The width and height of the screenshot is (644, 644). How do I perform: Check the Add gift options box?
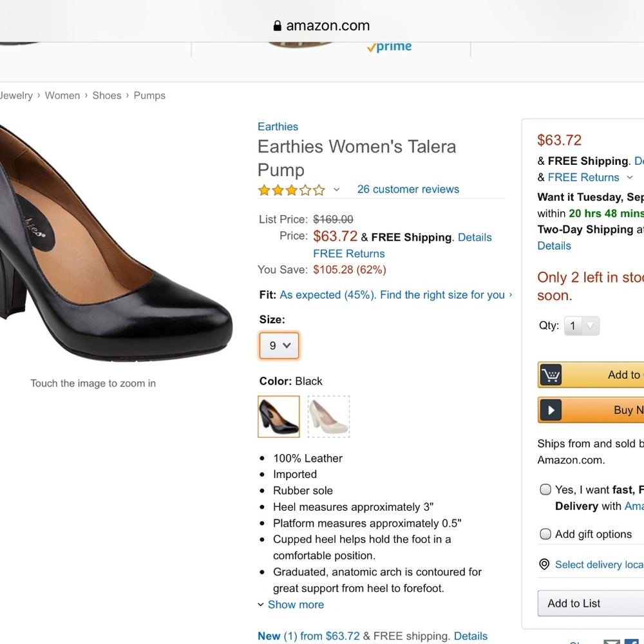click(x=545, y=534)
